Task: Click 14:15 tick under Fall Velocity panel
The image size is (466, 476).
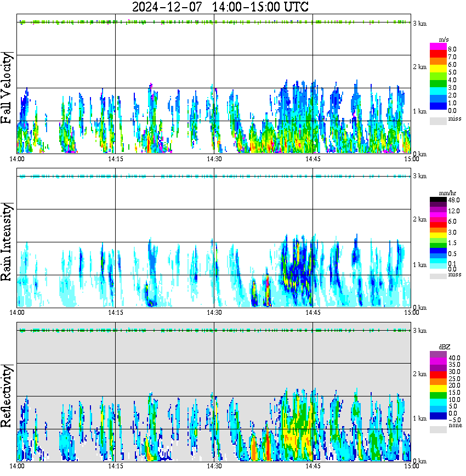Action: point(115,159)
